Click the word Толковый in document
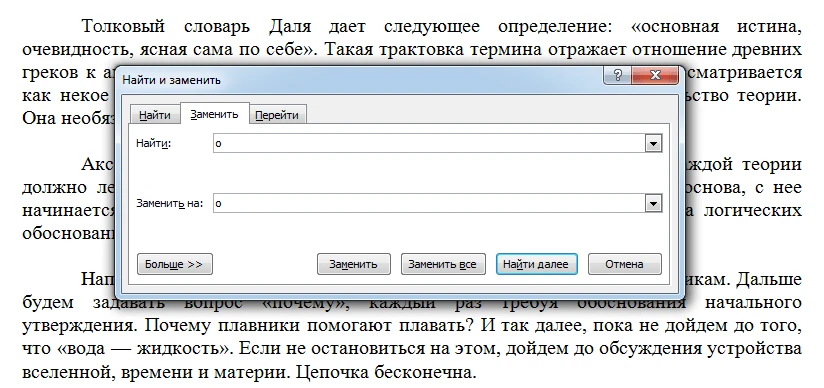The width and height of the screenshot is (824, 388). pyautogui.click(x=123, y=25)
